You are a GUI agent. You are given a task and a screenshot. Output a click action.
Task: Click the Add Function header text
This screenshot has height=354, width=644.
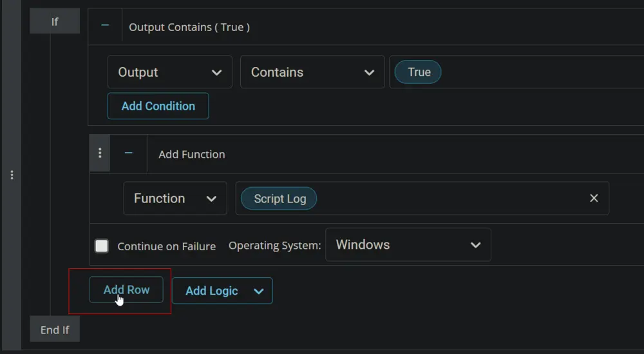(192, 154)
